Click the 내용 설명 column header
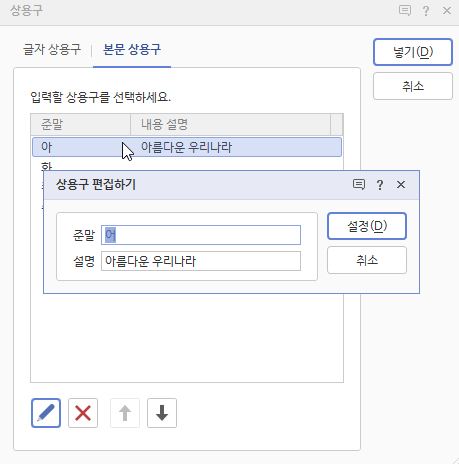This screenshot has width=459, height=464. [x=231, y=125]
